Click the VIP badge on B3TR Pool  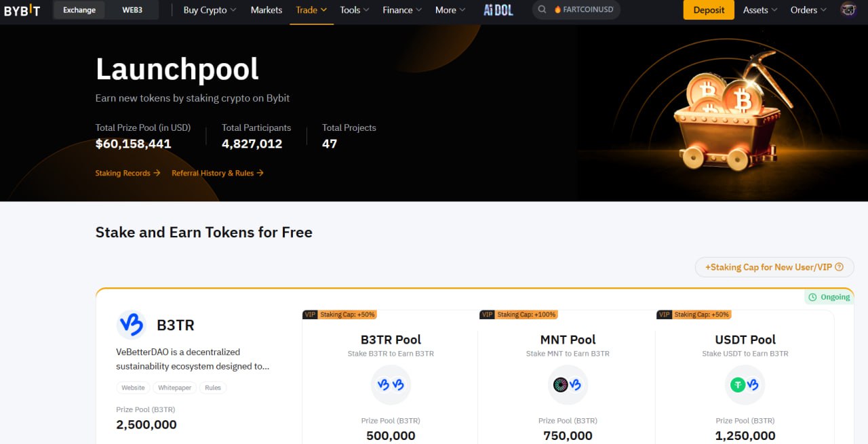(x=310, y=315)
